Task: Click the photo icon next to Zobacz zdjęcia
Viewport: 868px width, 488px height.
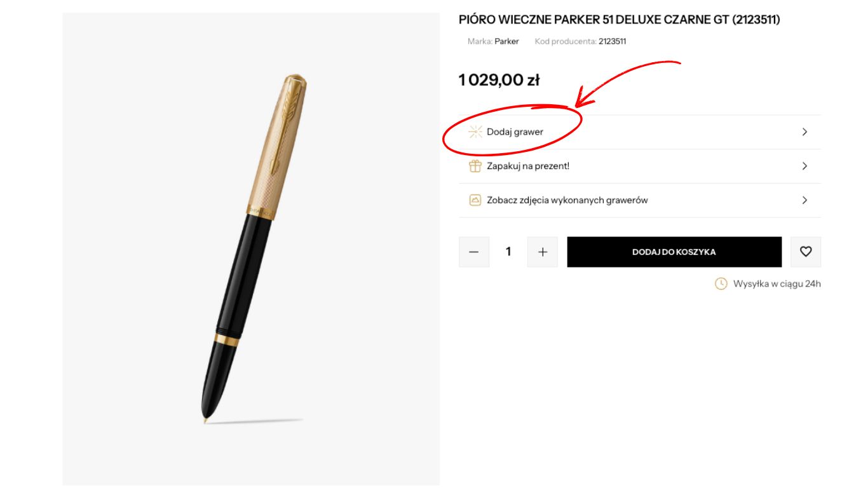Action: tap(475, 200)
